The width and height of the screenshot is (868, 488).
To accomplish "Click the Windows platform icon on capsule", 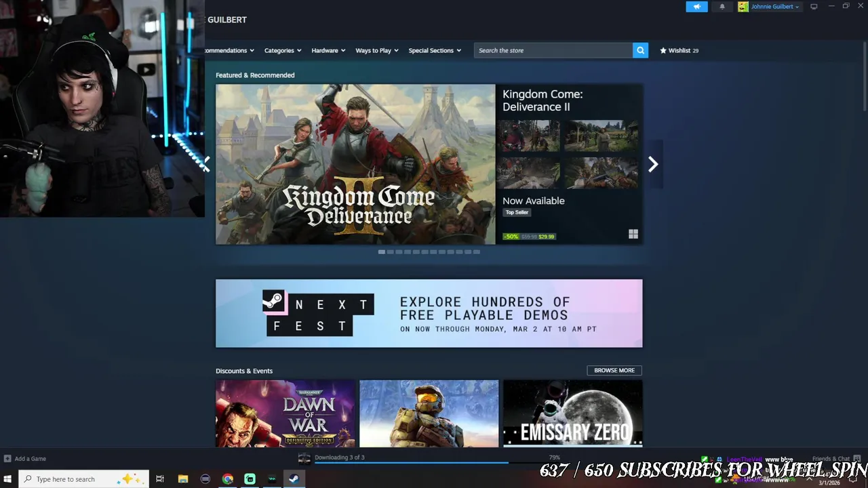I will (633, 234).
